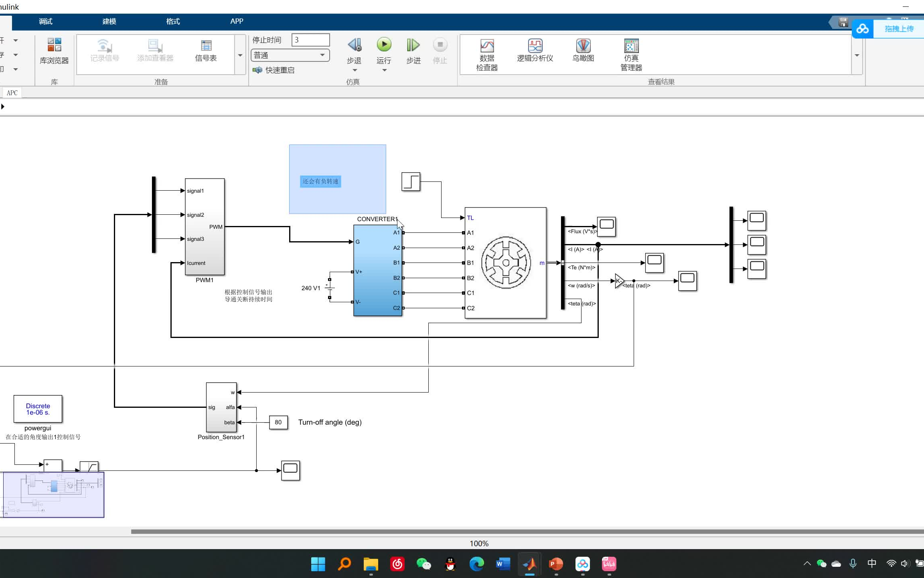Switch to the APP tab
This screenshot has width=924, height=578.
[237, 21]
